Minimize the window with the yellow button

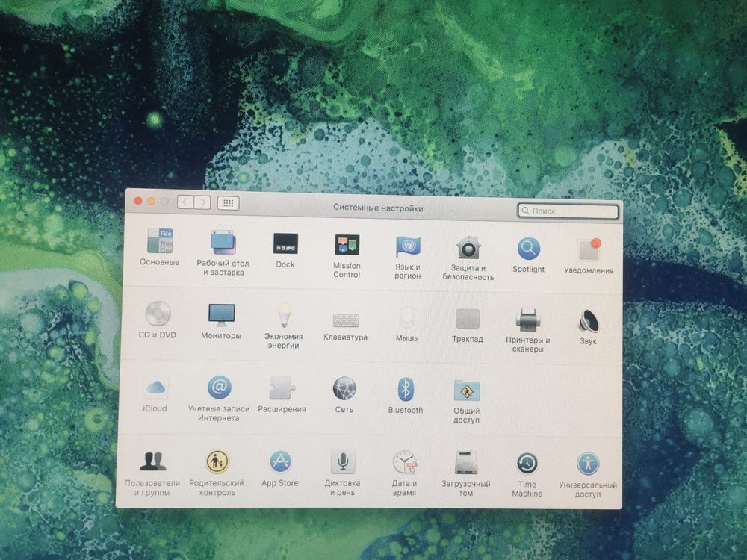[x=152, y=202]
